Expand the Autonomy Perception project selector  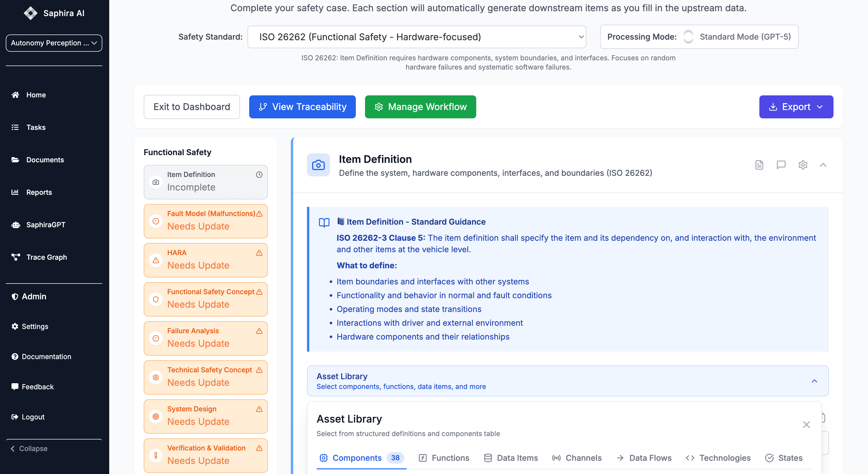click(x=54, y=43)
